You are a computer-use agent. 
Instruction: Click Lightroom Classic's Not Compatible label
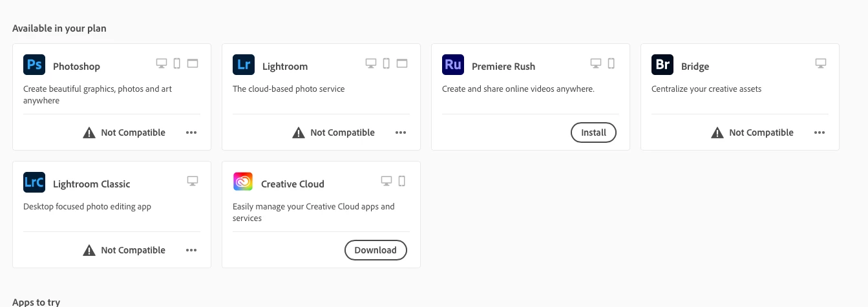click(133, 250)
